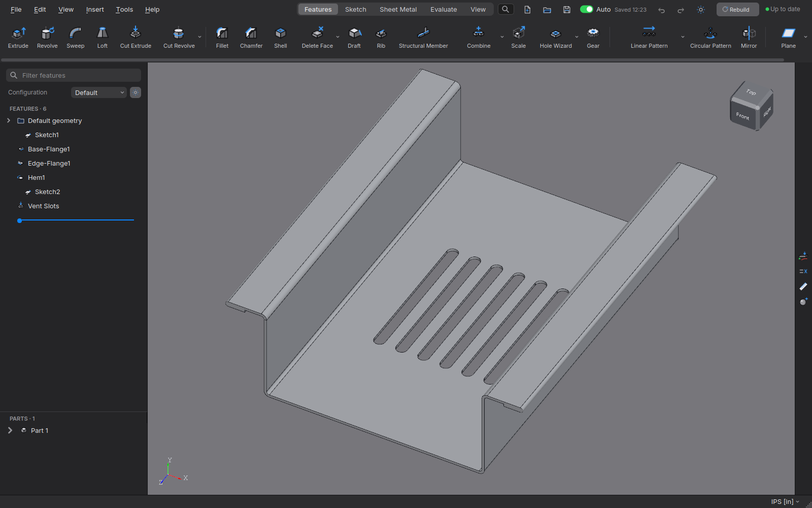Focus the Filter features search field
812x508 pixels.
tap(74, 75)
